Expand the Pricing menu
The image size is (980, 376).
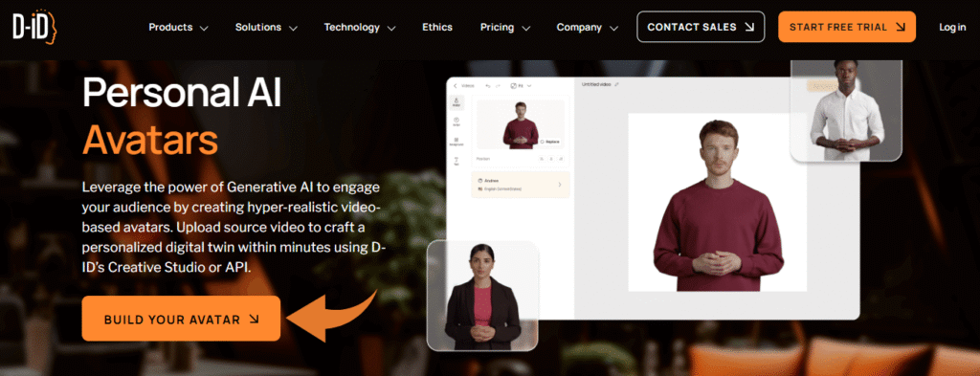(505, 28)
